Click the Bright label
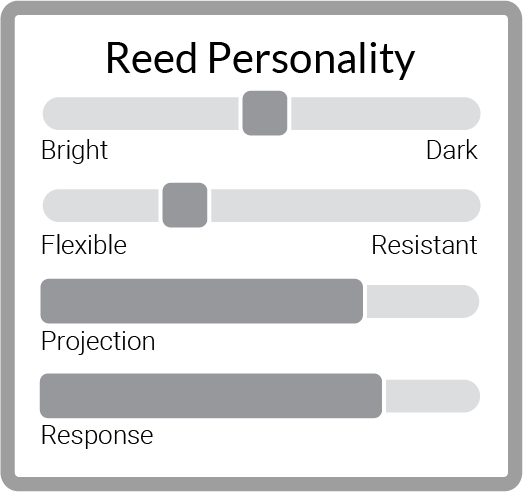Viewport: 523px width, 492px height. point(74,150)
